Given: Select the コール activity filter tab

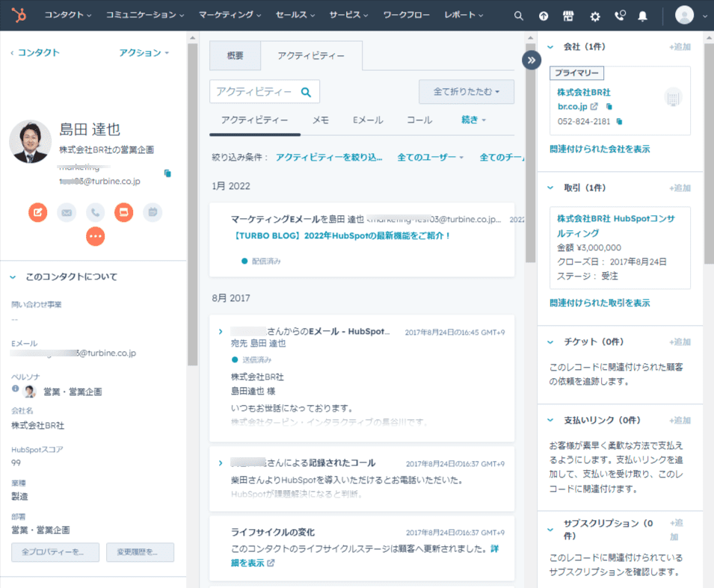Looking at the screenshot, I should 419,120.
